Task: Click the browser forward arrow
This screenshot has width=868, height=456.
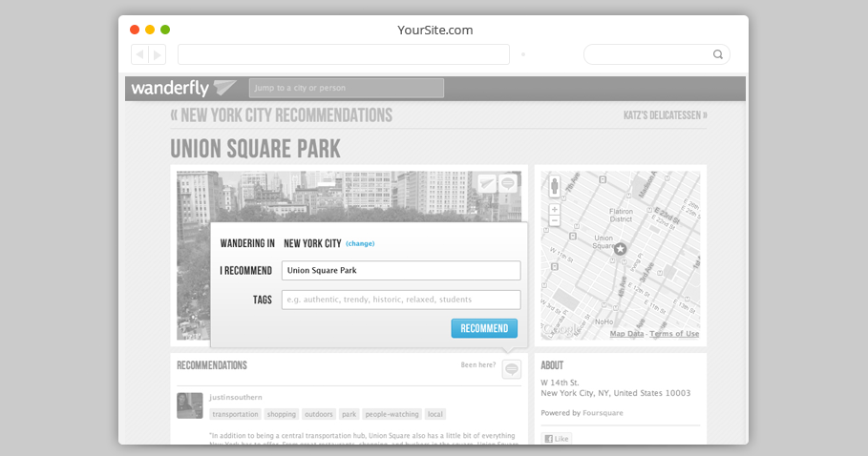Action: point(158,54)
